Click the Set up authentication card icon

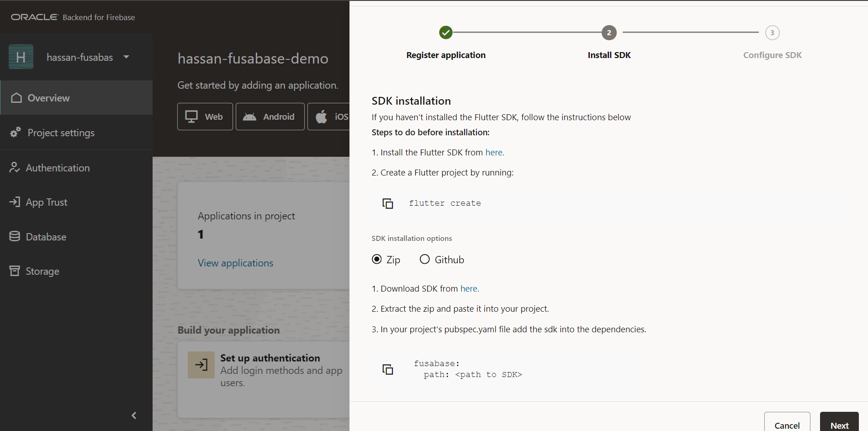click(201, 365)
